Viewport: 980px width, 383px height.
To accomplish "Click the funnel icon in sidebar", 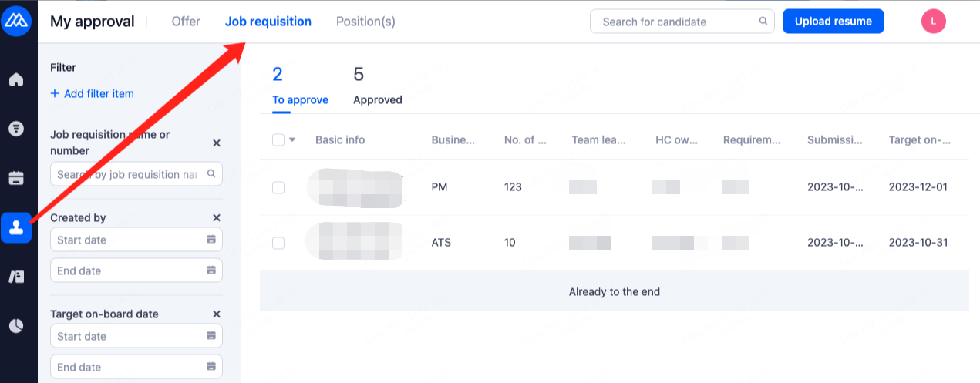I will coord(16,129).
